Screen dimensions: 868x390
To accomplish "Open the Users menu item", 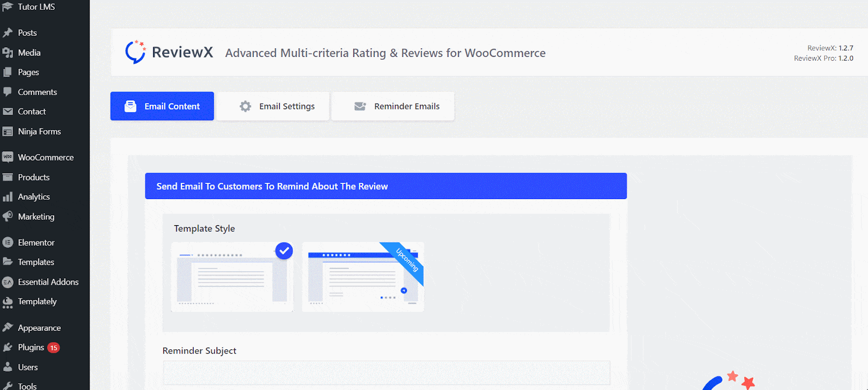I will [x=28, y=367].
